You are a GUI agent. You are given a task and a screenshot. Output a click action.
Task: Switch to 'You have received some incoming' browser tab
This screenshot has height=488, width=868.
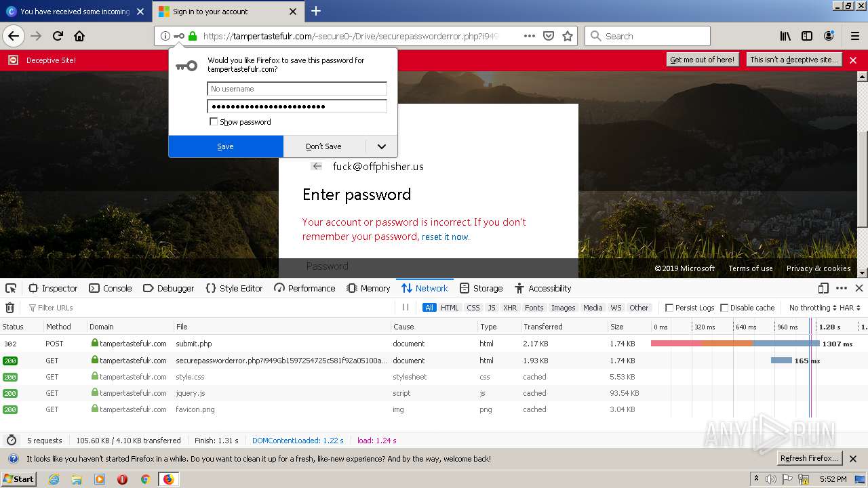[75, 12]
